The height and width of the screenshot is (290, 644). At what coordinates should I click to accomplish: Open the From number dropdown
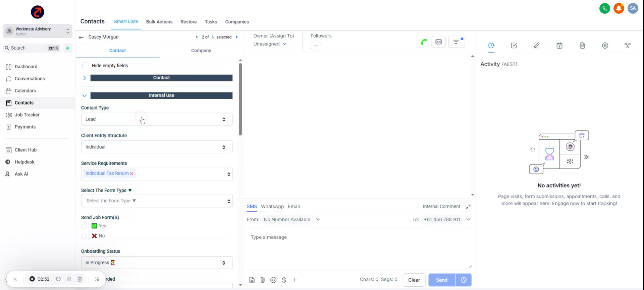click(x=292, y=220)
